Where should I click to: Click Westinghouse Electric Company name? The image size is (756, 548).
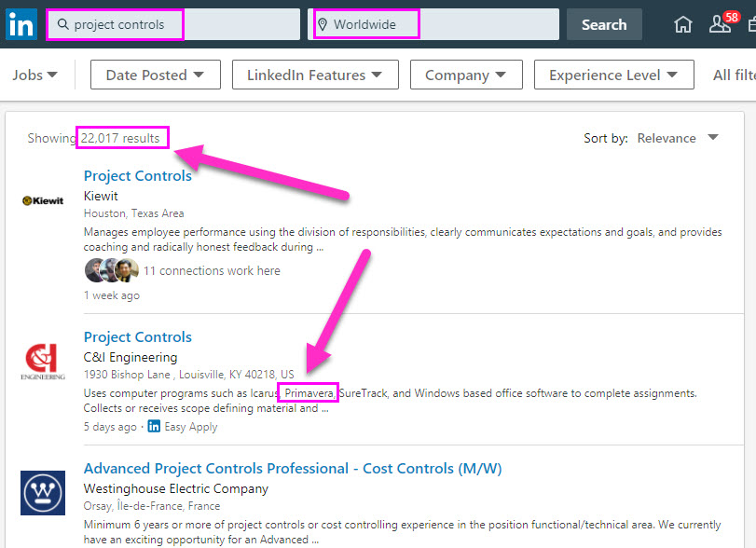click(x=175, y=488)
